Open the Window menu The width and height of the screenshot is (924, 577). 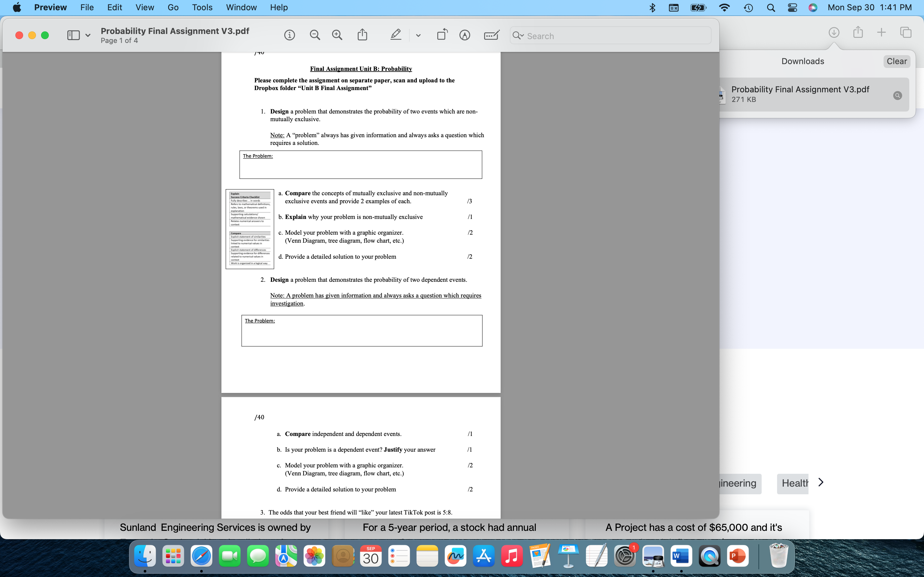tap(241, 7)
